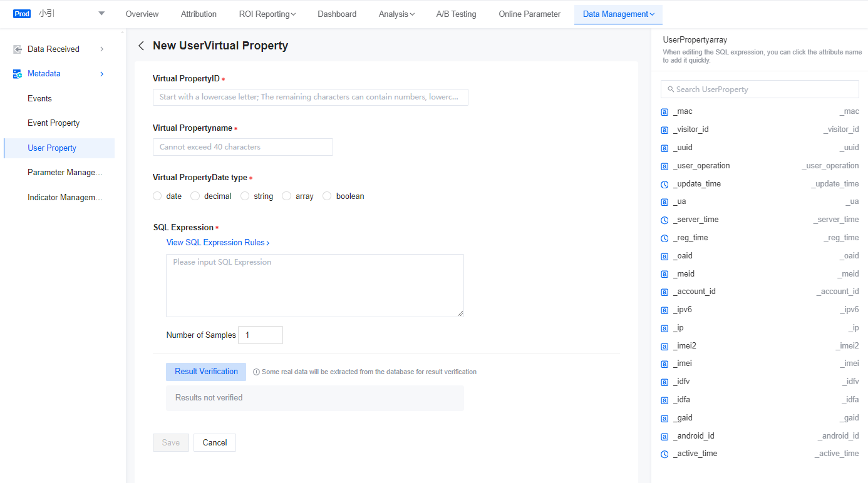Click the clock icon beside _server_time
The image size is (868, 483).
click(664, 220)
